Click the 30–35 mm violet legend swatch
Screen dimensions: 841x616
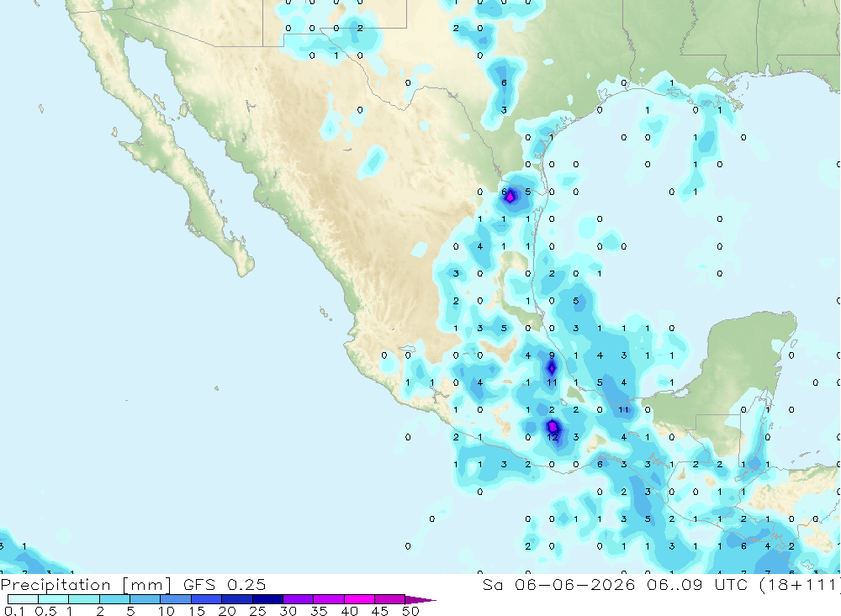(x=299, y=599)
